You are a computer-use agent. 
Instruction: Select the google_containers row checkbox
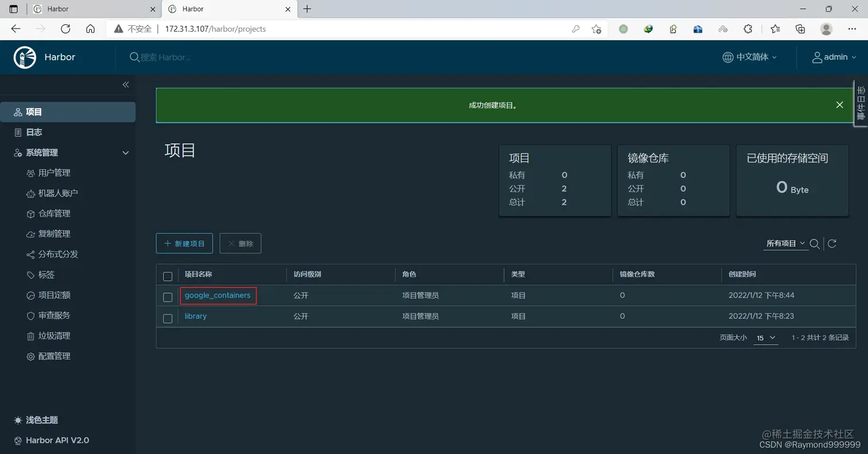168,297
